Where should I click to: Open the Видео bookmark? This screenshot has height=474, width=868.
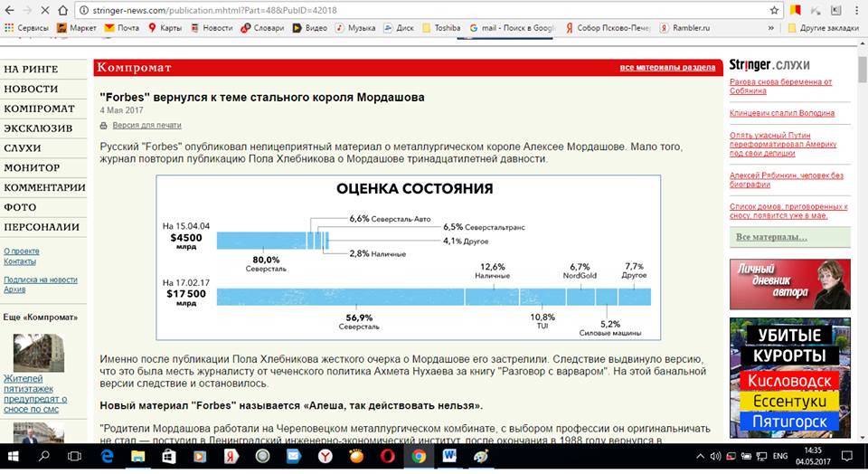pos(310,28)
